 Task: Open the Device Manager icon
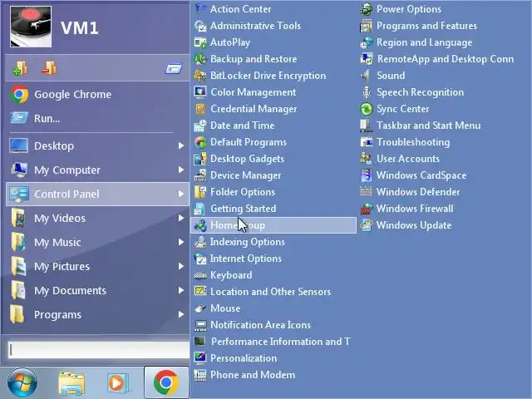tap(200, 175)
